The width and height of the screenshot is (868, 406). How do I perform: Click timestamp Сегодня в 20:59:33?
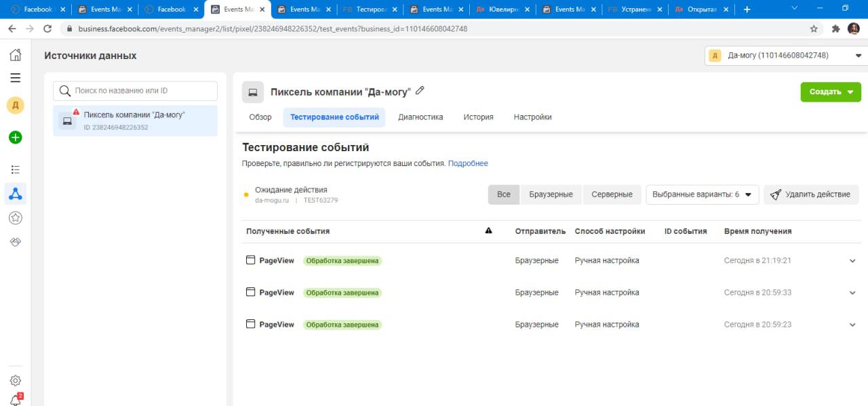(x=757, y=293)
